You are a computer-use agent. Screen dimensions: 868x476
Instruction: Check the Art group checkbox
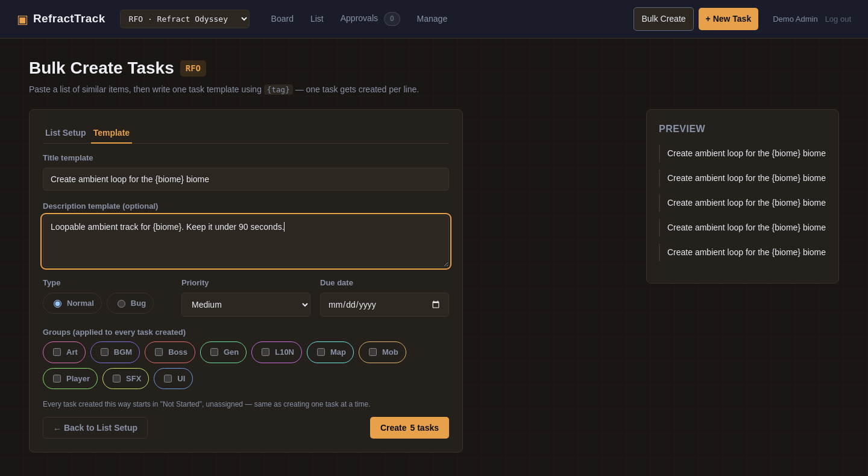point(57,352)
